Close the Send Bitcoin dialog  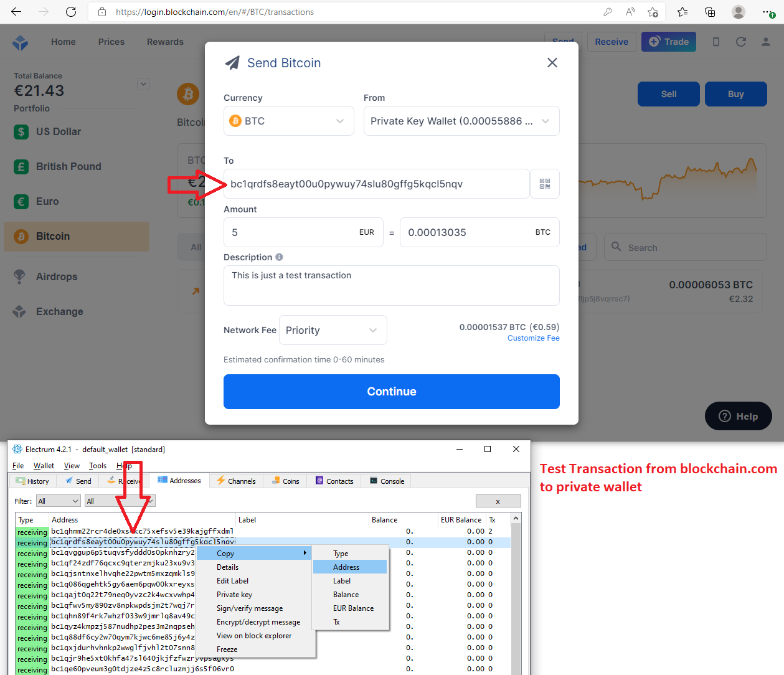click(552, 63)
